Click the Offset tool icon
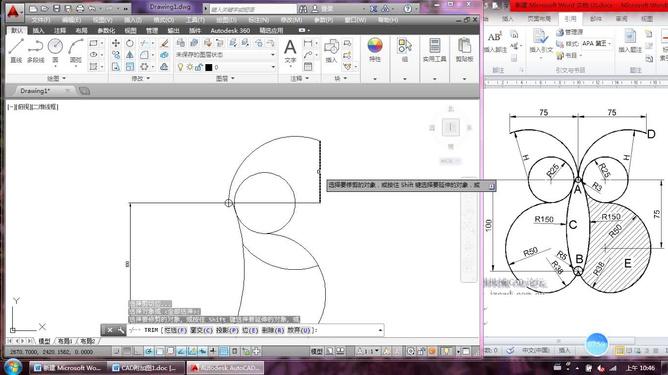The height and width of the screenshot is (375, 668). (x=164, y=67)
